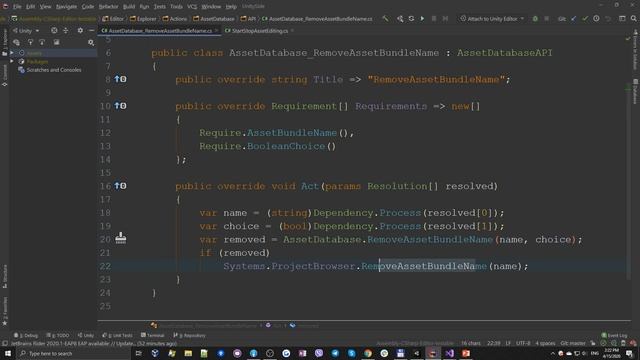640x360 pixels.
Task: Click the override gutter icon on line 8
Action: tap(120, 79)
